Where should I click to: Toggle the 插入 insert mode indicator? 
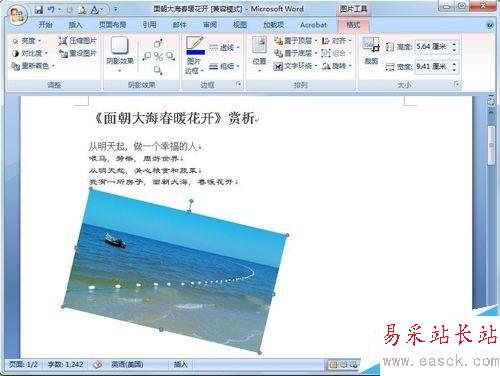[x=180, y=364]
